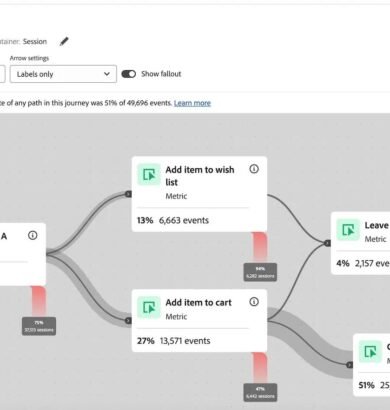
Task: Open info for Add item to wish list
Action: coord(254,169)
